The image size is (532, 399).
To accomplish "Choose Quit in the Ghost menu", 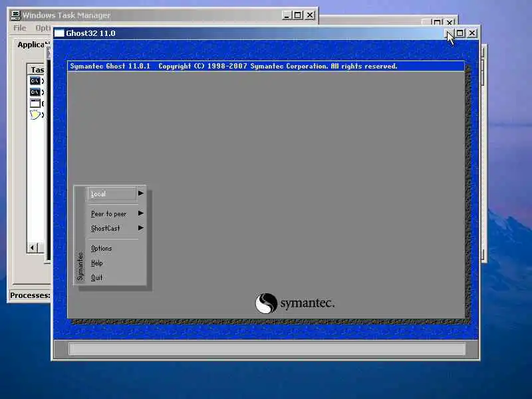I will tap(96, 277).
